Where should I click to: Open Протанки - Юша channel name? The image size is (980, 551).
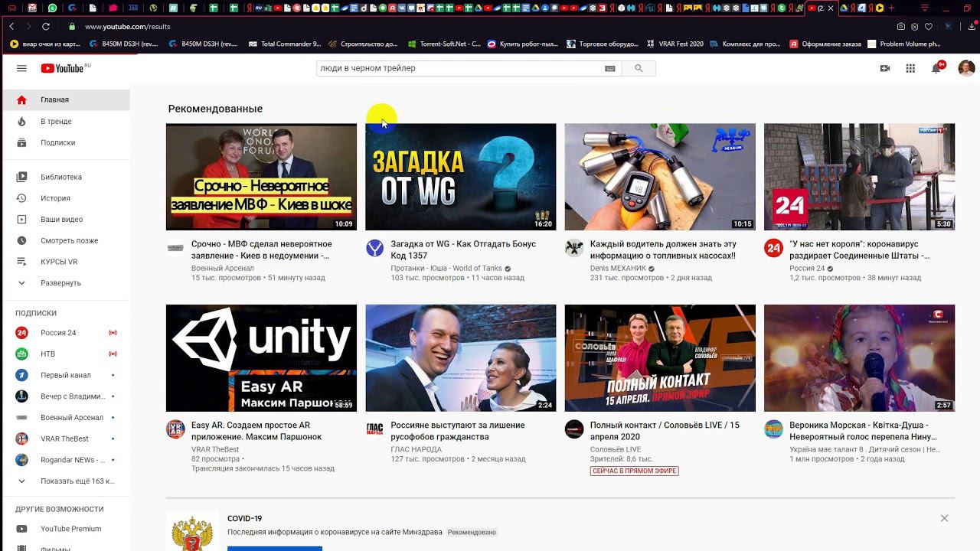pyautogui.click(x=446, y=269)
